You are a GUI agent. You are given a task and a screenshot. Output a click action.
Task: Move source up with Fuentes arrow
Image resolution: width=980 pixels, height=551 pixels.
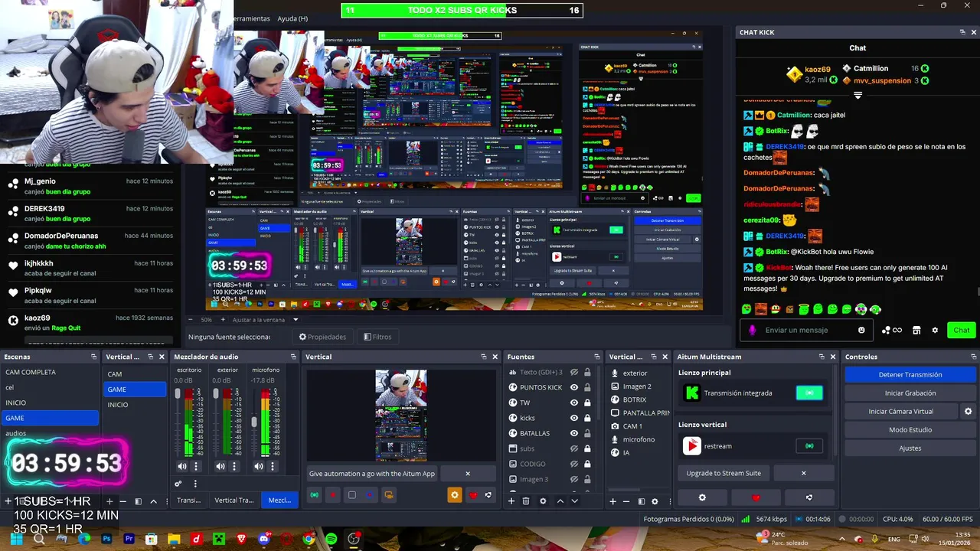[560, 501]
